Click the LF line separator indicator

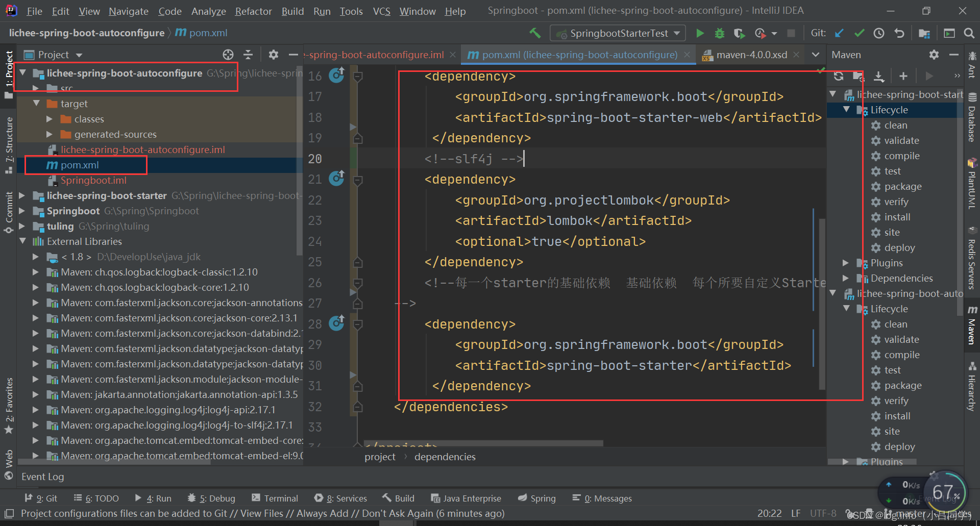tap(796, 513)
